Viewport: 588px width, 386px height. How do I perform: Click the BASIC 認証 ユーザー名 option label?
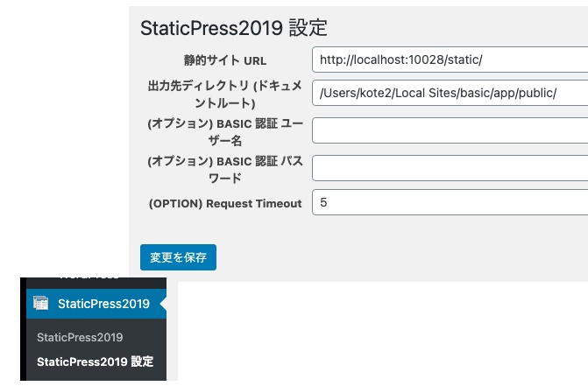(x=225, y=131)
